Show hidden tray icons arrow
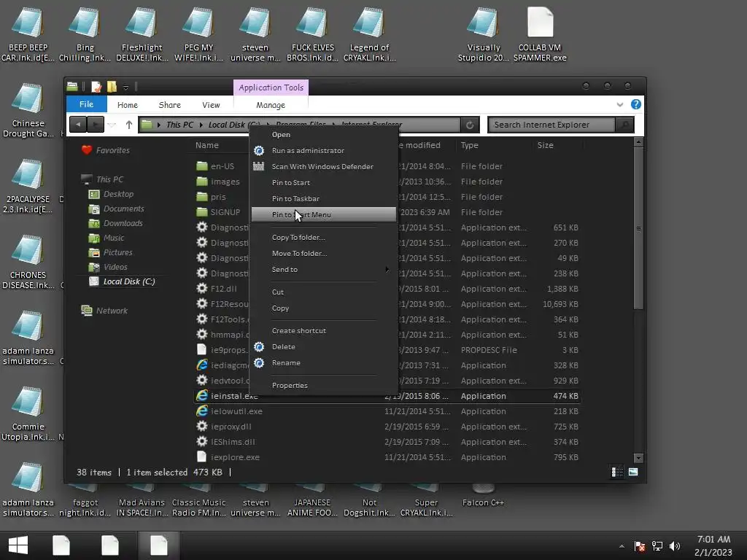Viewport: 747px width, 560px height. (622, 546)
